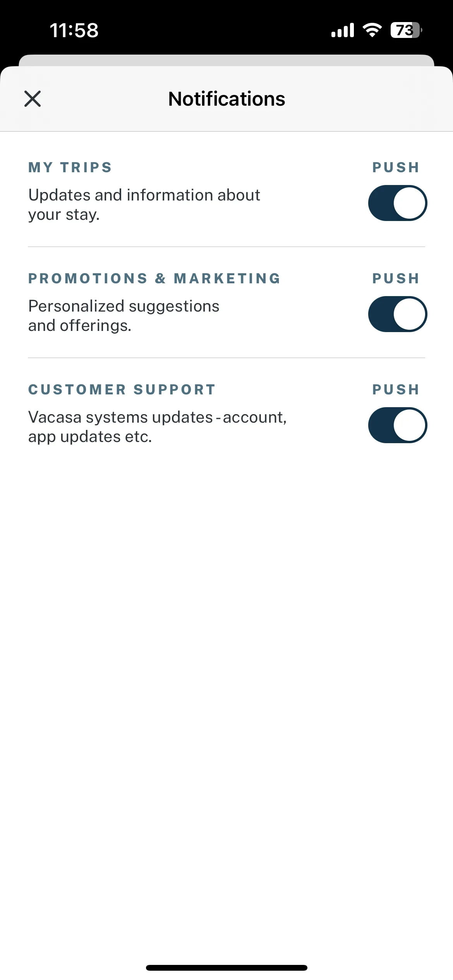The height and width of the screenshot is (980, 453).
Task: Toggle My Trips push notifications off
Action: (x=398, y=203)
